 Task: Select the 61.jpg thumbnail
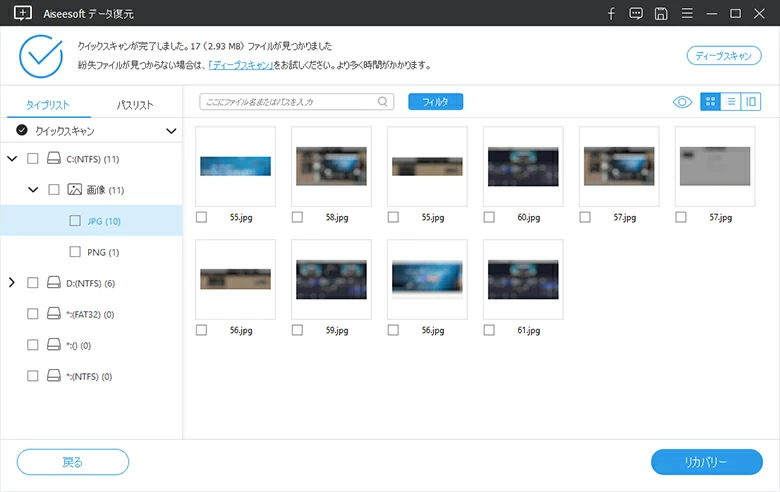pyautogui.click(x=523, y=279)
